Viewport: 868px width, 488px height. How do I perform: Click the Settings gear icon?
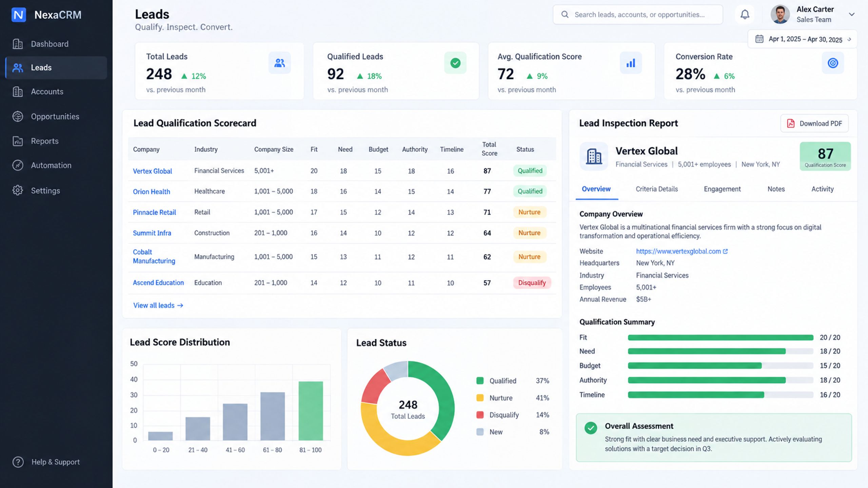click(18, 190)
